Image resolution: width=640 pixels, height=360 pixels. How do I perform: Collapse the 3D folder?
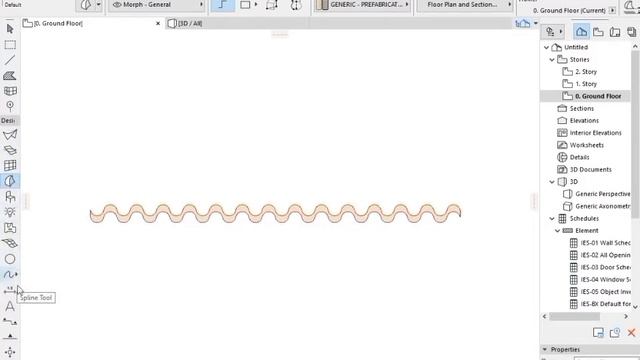[x=552, y=182]
